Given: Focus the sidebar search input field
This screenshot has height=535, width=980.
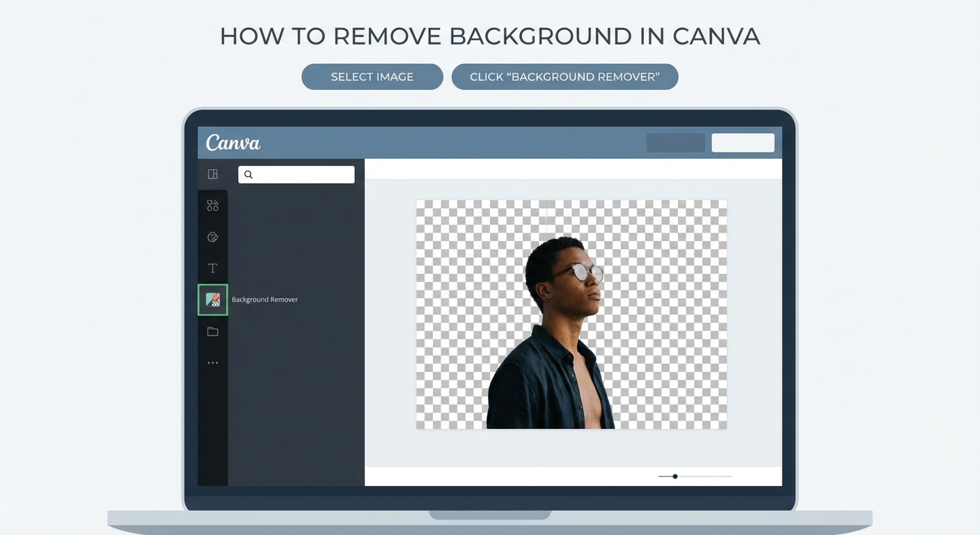Looking at the screenshot, I should pos(303,175).
